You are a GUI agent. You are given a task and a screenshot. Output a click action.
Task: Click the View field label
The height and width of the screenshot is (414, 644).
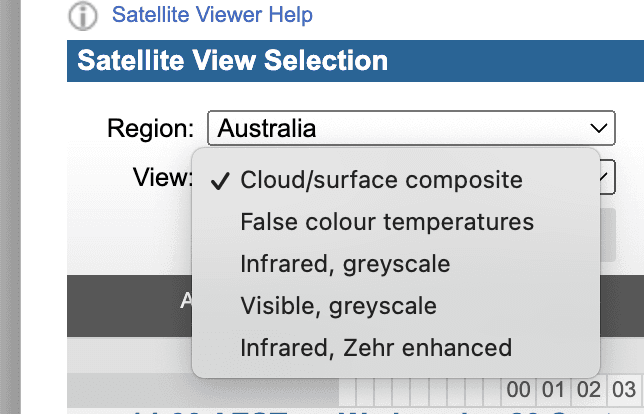point(163,177)
